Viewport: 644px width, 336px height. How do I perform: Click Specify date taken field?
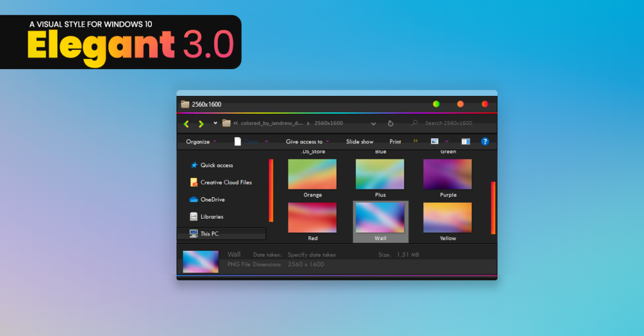[311, 255]
